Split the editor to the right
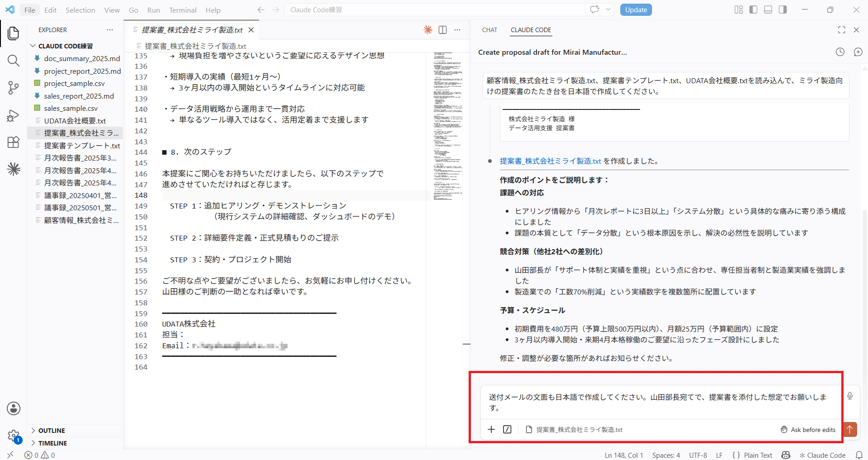The width and height of the screenshot is (868, 460). tap(442, 30)
